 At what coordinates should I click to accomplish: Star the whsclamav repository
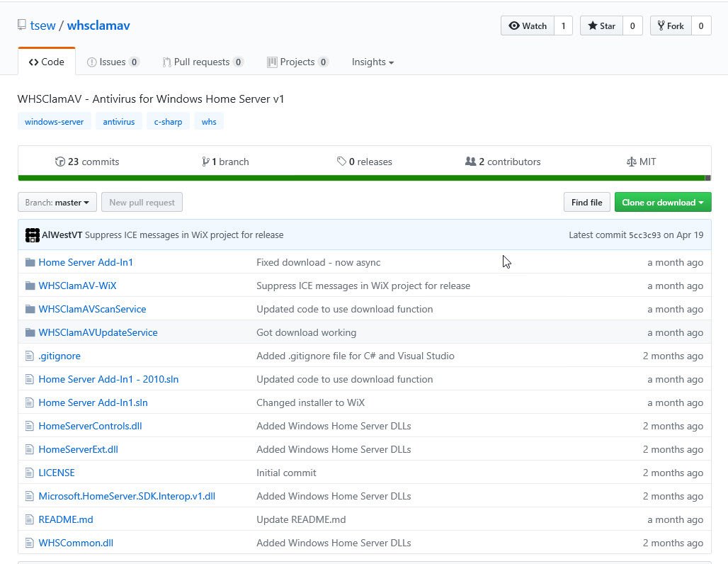(x=601, y=26)
